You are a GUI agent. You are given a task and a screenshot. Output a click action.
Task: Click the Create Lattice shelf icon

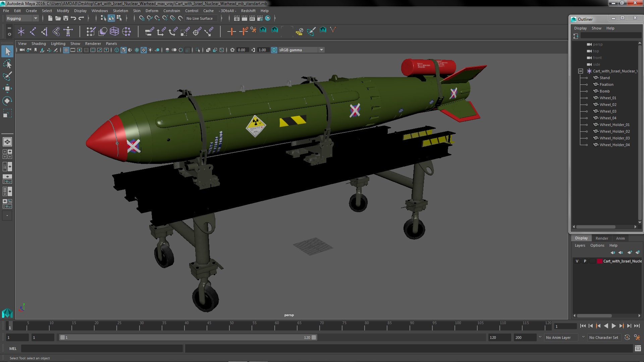pos(114,32)
